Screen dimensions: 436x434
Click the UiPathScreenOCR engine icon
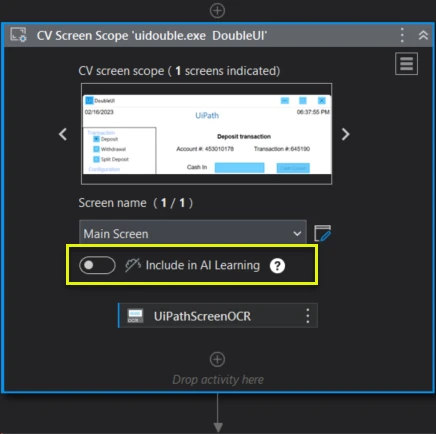135,316
